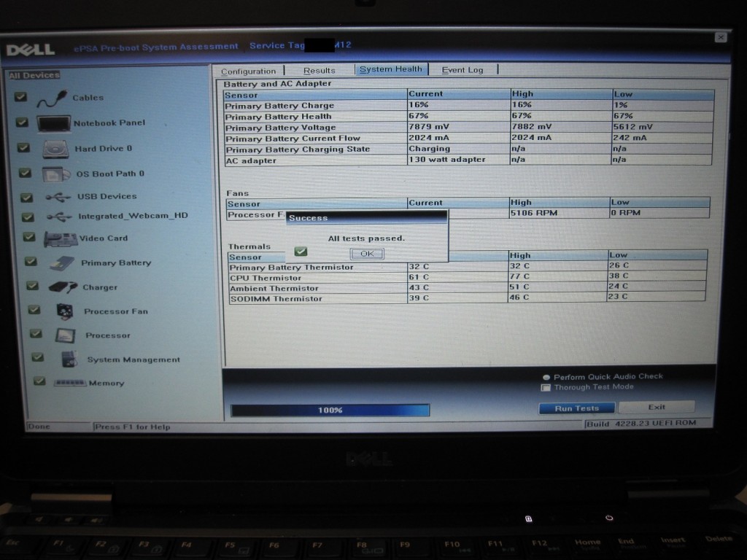Click the Video Card icon
The height and width of the screenshot is (560, 747).
tap(61, 239)
